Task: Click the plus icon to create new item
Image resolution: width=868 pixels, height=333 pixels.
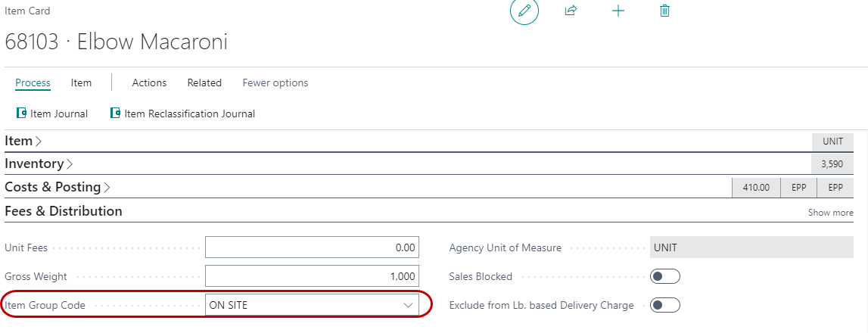Action: [618, 11]
